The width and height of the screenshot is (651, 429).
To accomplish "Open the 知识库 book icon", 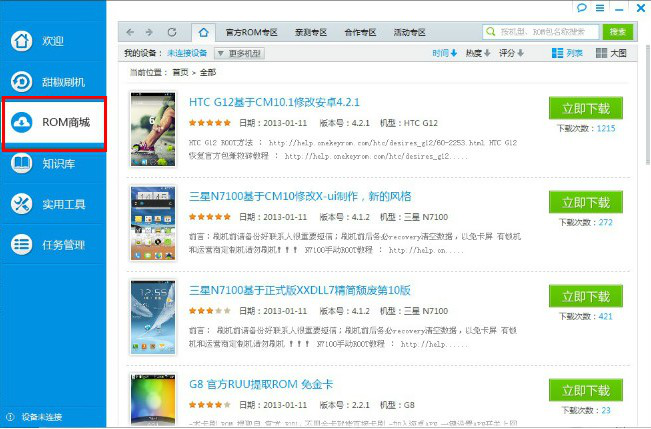I will [22, 163].
